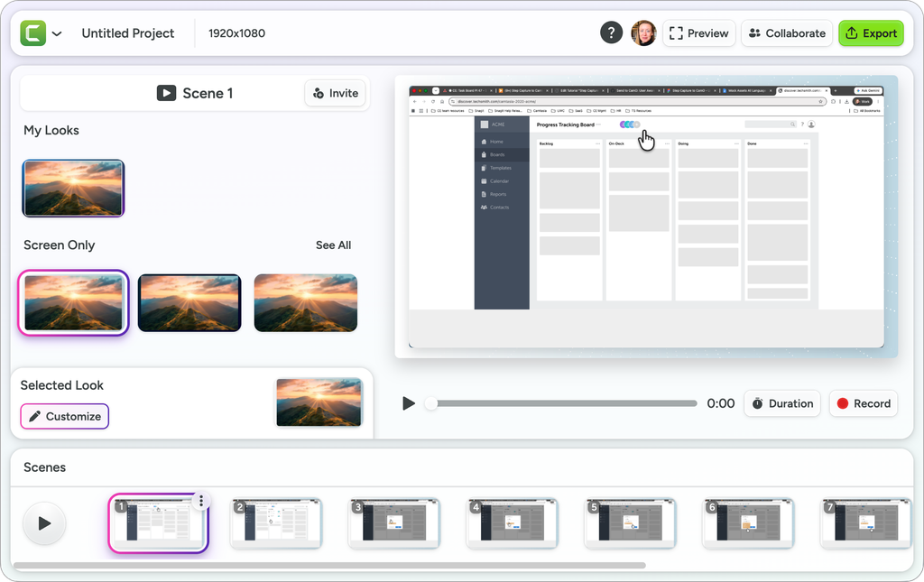Click the Scenes horizontal scrollbar
The height and width of the screenshot is (582, 924).
point(329,566)
